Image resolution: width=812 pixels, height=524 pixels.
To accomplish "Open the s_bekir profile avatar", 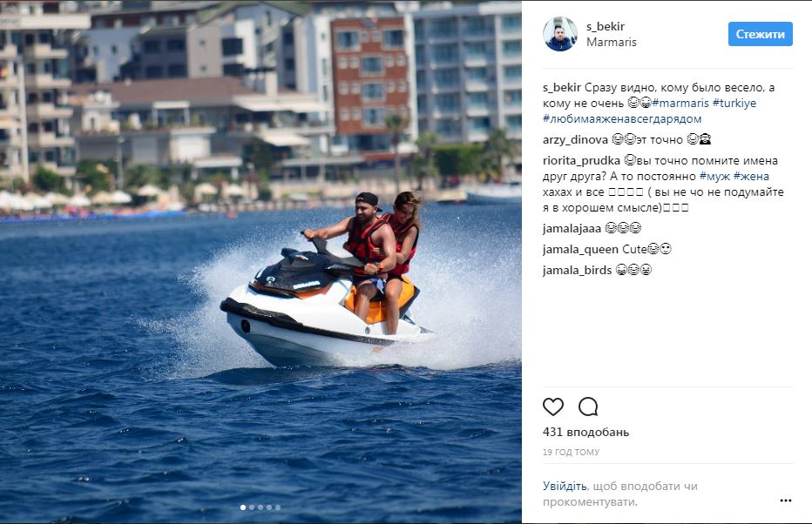I will point(560,34).
